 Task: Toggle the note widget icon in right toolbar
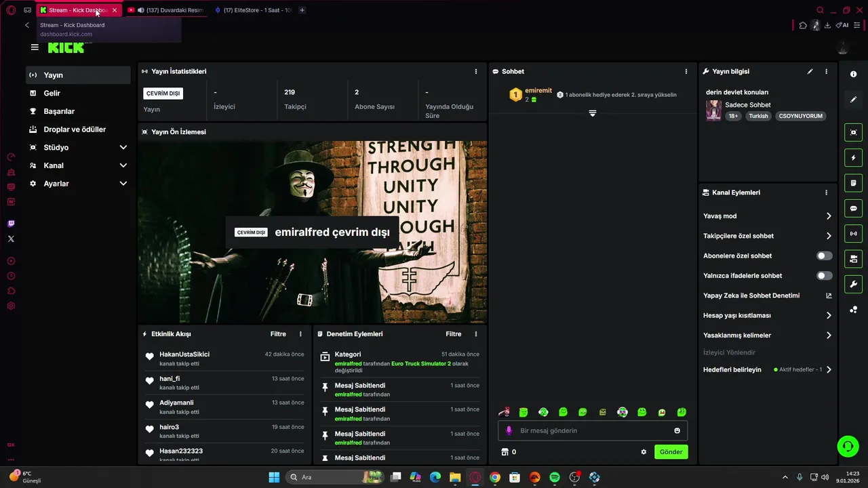pyautogui.click(x=853, y=183)
